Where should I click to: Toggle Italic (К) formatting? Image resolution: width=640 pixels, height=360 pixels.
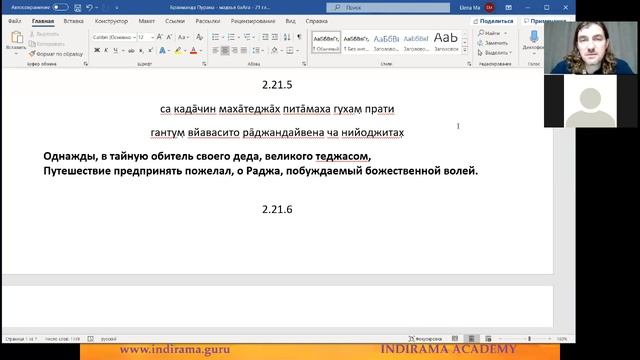click(106, 50)
